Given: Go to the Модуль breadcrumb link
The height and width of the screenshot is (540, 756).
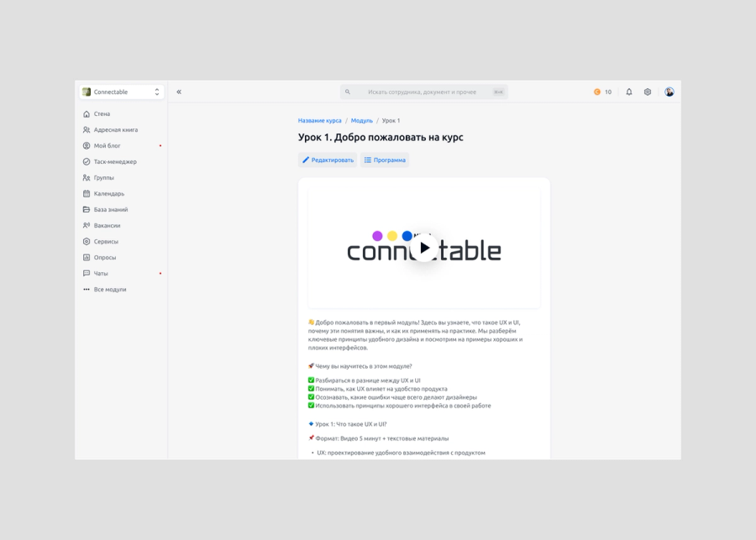Looking at the screenshot, I should pos(361,121).
